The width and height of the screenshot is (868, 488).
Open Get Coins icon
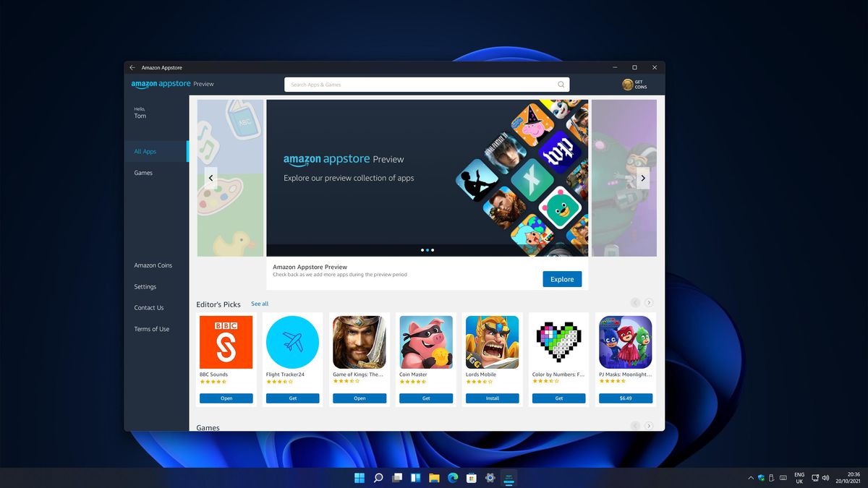tap(628, 85)
